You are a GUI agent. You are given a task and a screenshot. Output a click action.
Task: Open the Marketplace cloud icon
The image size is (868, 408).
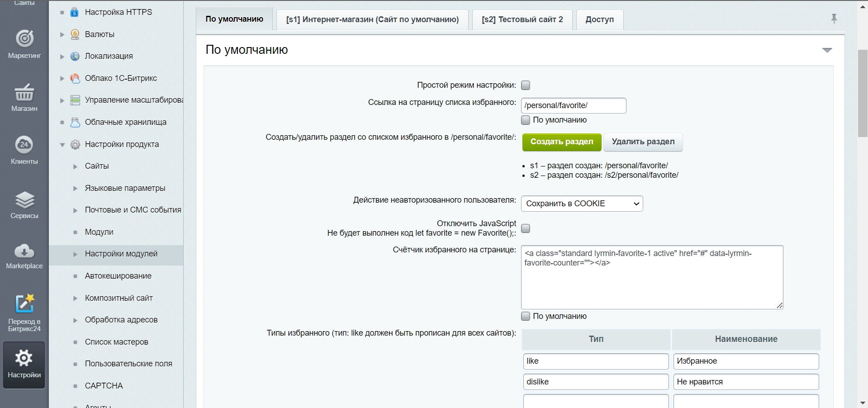(x=24, y=251)
